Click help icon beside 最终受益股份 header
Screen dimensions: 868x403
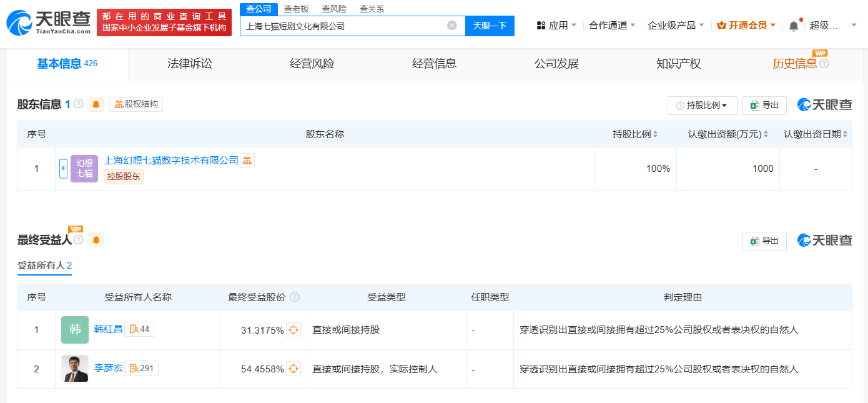[295, 297]
